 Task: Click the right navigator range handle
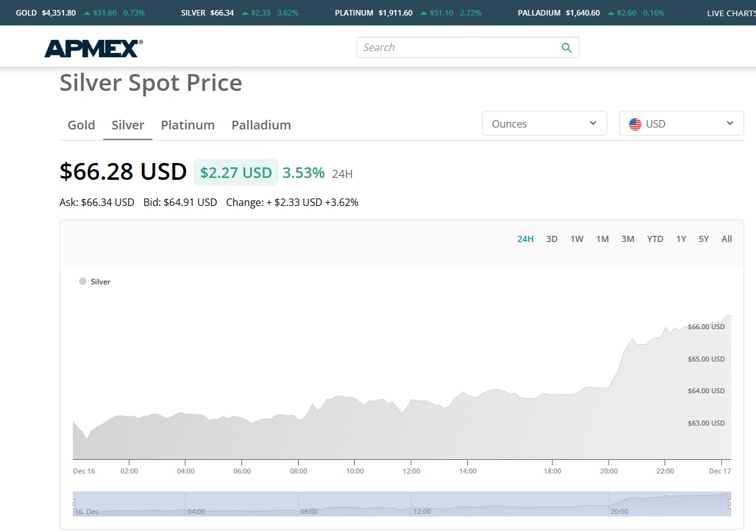click(x=730, y=503)
